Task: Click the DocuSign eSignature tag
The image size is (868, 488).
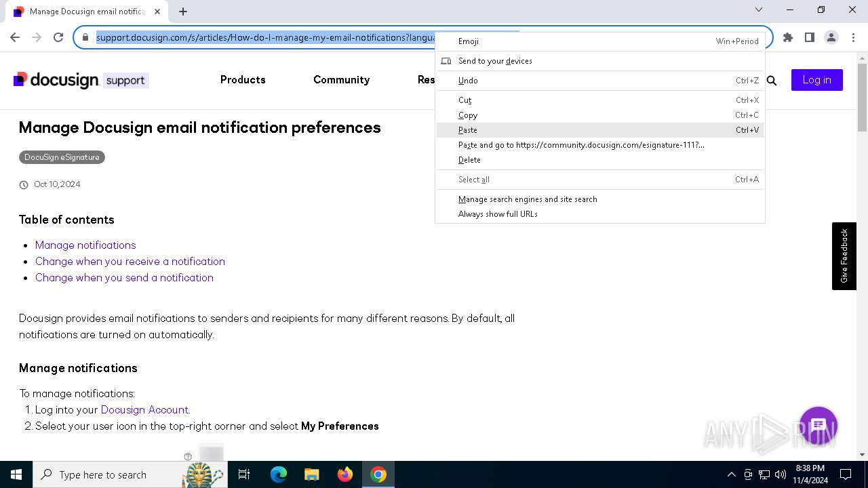Action: [62, 157]
